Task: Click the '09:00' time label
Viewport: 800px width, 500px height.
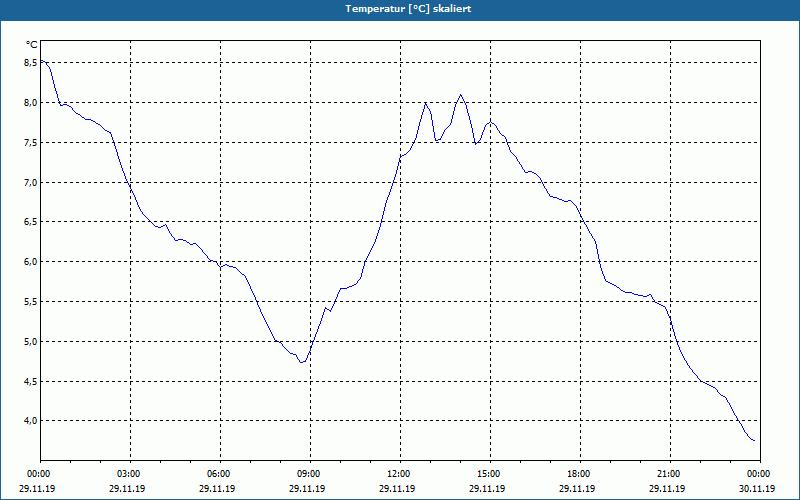Action: click(310, 474)
